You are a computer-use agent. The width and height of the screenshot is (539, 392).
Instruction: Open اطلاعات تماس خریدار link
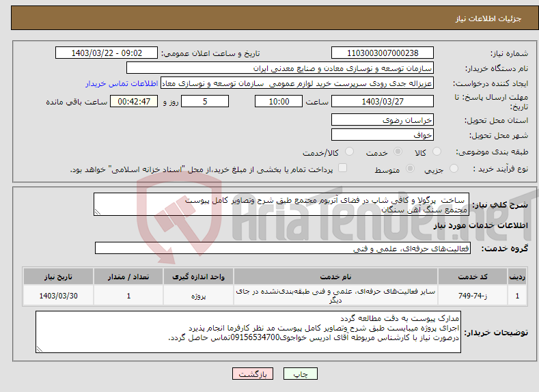click(122, 83)
